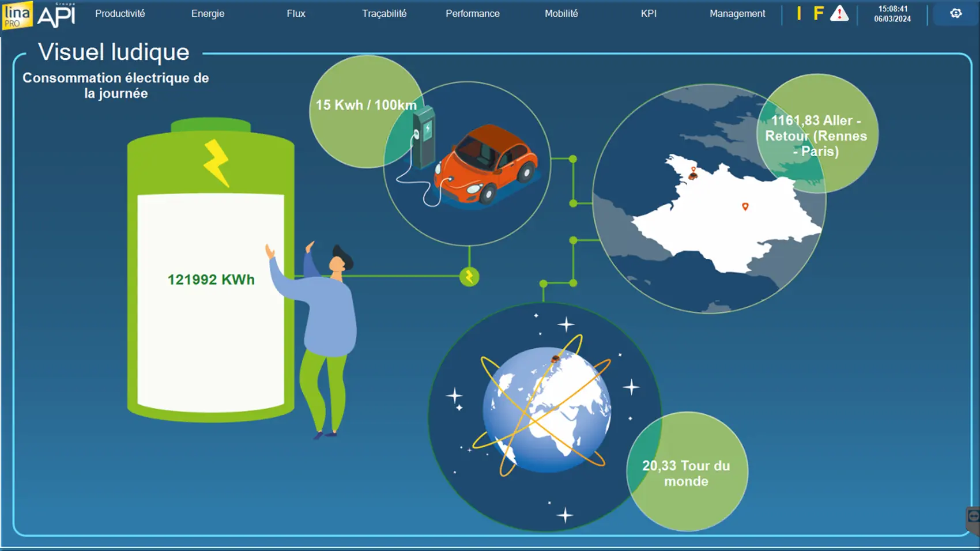Click the 20,33 Tour du monde bubble
This screenshot has height=551, width=980.
[686, 473]
